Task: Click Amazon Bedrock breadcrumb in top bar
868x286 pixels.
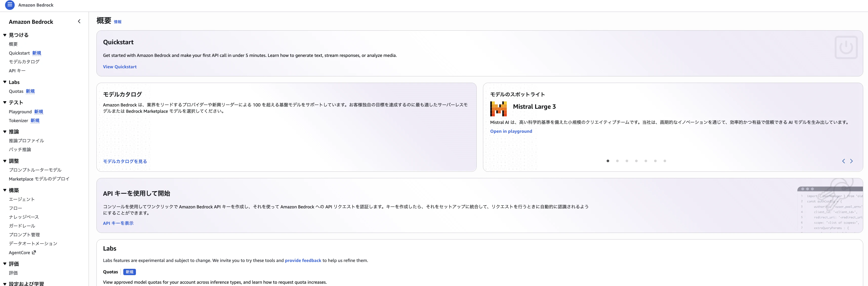Action: pos(36,5)
